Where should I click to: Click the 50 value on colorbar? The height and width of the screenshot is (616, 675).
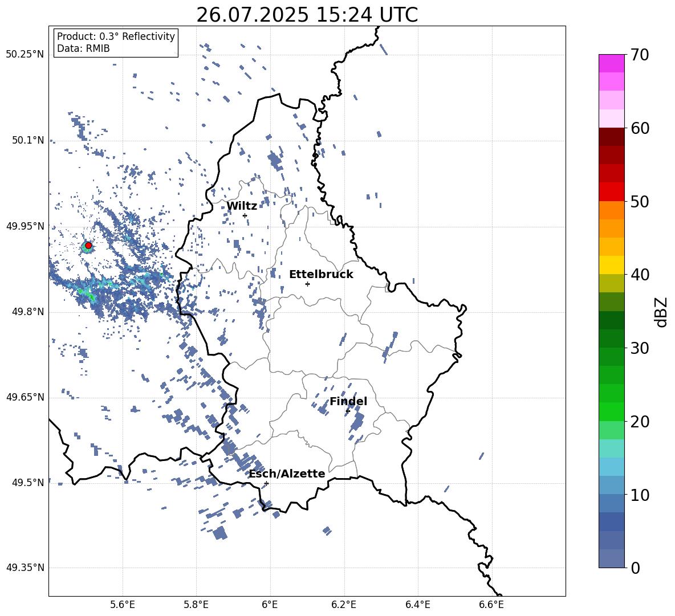coord(640,202)
